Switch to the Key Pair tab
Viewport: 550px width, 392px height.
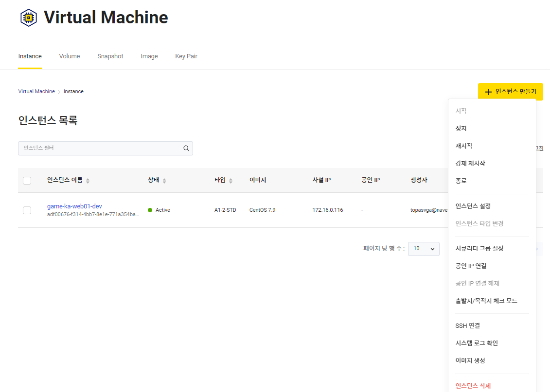tap(186, 56)
